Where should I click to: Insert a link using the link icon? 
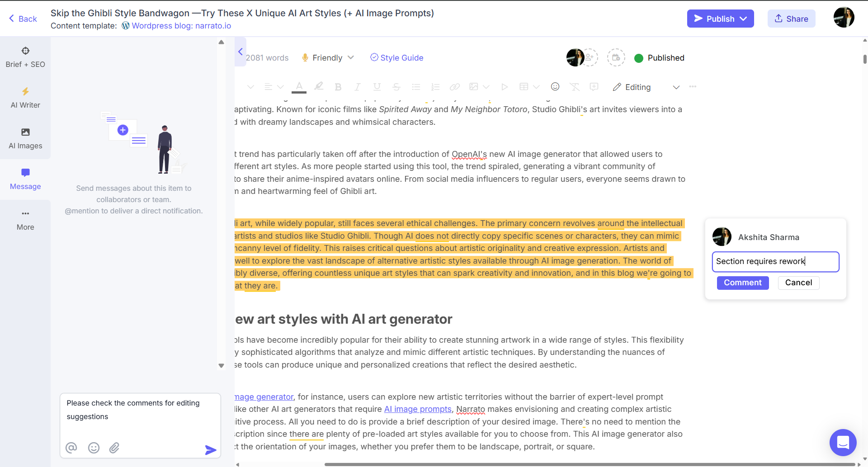(x=455, y=87)
